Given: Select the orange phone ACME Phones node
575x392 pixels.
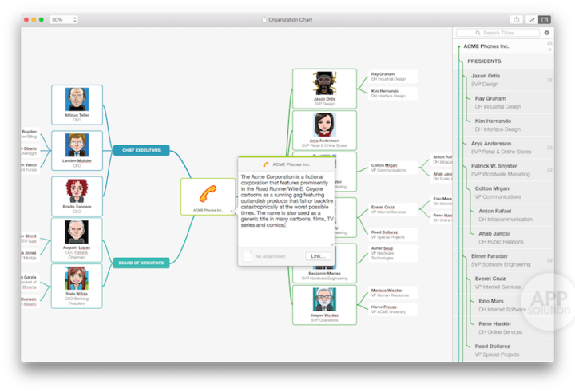Looking at the screenshot, I should [x=208, y=196].
